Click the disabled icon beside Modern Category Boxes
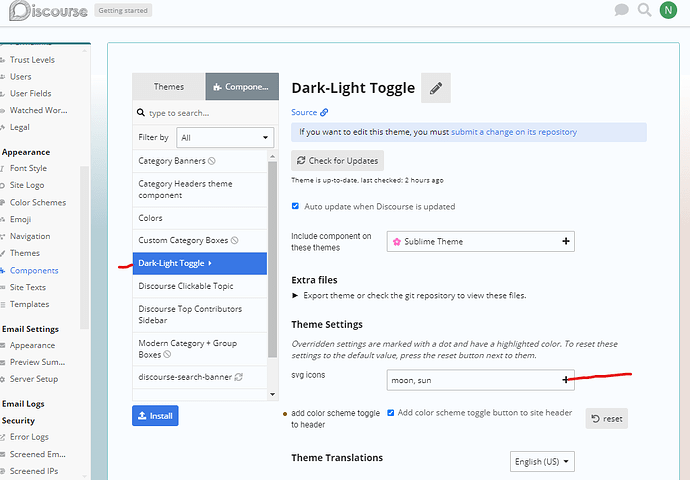 (x=167, y=355)
